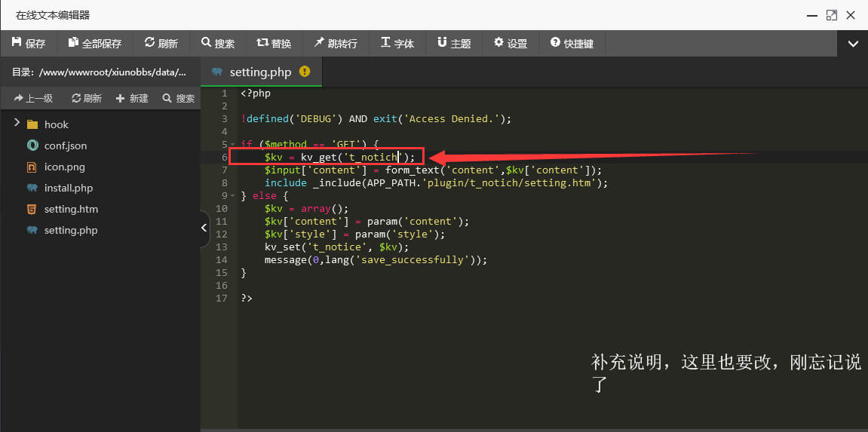Viewport: 868px width, 432px height.
Task: Collapse the toolbar with the down chevron
Action: pos(852,44)
